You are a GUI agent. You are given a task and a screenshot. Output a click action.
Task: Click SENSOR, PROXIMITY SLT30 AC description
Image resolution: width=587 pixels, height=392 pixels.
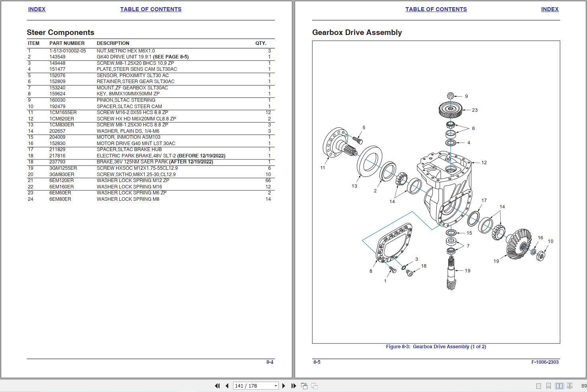(x=132, y=76)
